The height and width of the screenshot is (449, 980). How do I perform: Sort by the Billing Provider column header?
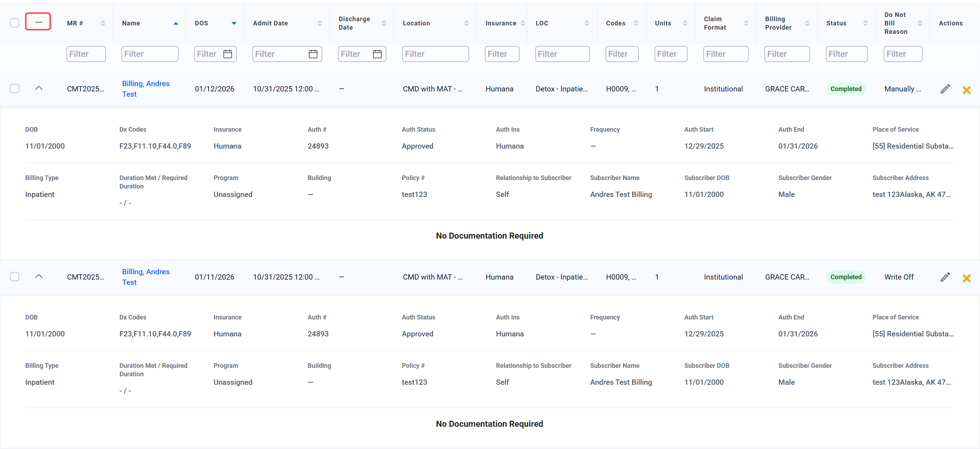point(778,23)
